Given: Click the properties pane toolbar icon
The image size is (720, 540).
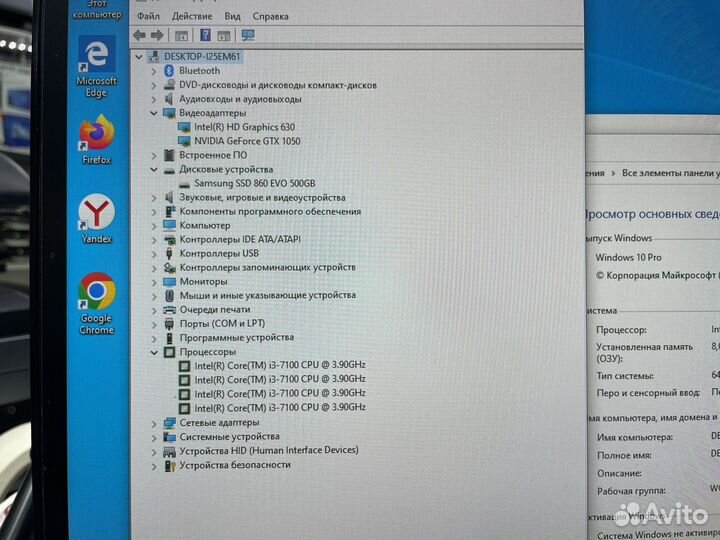Looking at the screenshot, I should coord(224,35).
